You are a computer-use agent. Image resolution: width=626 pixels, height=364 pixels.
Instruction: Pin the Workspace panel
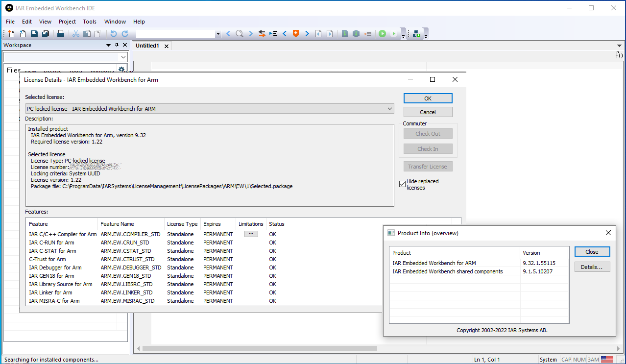pyautogui.click(x=117, y=45)
